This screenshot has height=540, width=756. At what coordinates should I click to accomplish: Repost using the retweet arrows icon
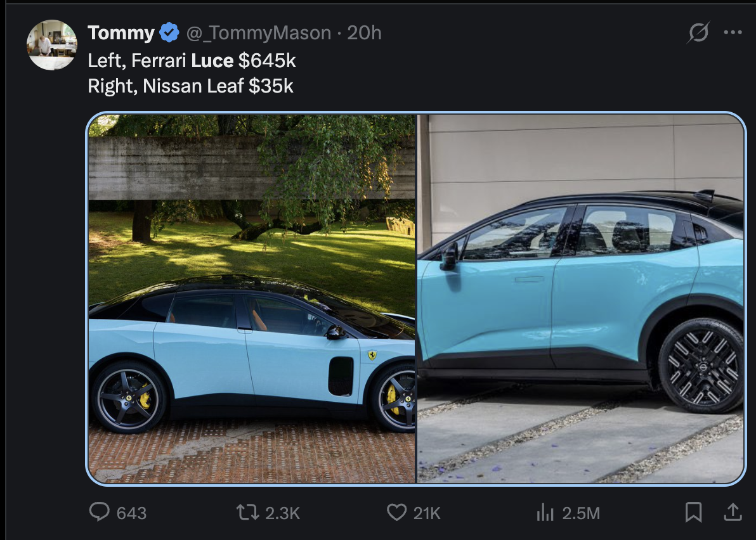tap(248, 512)
